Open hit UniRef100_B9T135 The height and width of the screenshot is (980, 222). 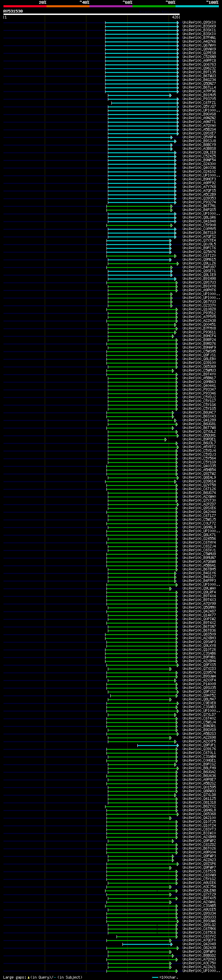click(x=199, y=72)
